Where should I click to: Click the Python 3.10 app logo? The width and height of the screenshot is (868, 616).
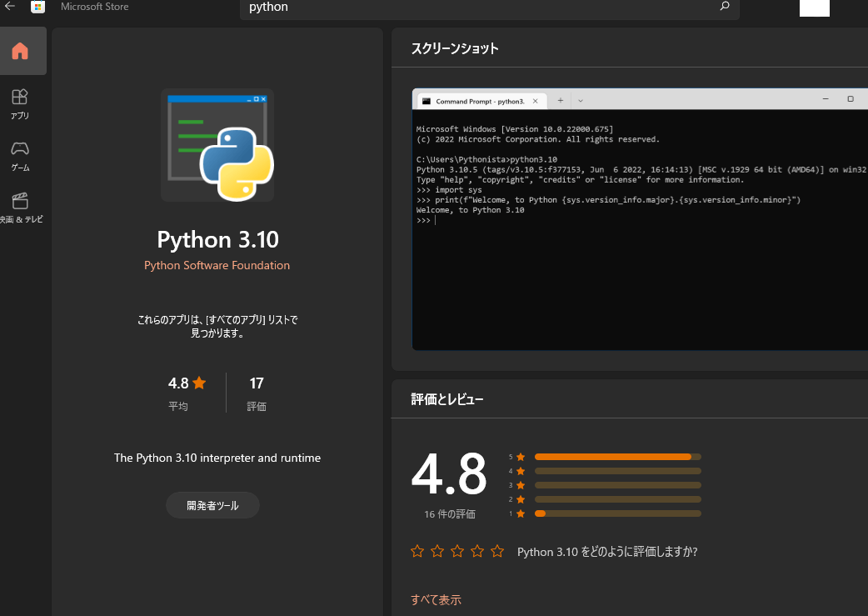coord(217,145)
